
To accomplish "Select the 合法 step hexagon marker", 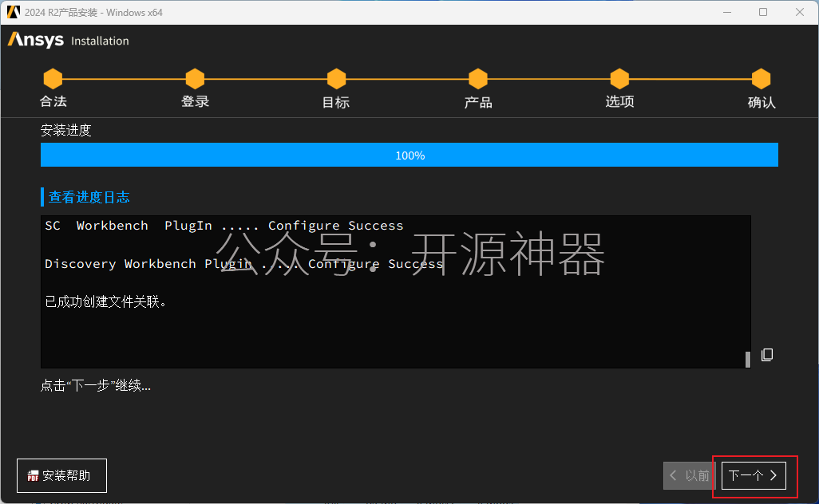I will pyautogui.click(x=53, y=79).
